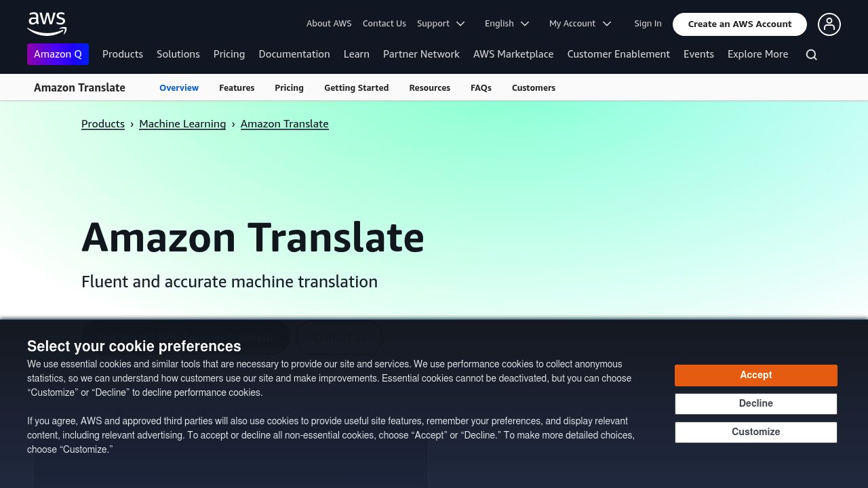Accept all cookies
Image resolution: width=868 pixels, height=488 pixels.
[756, 375]
